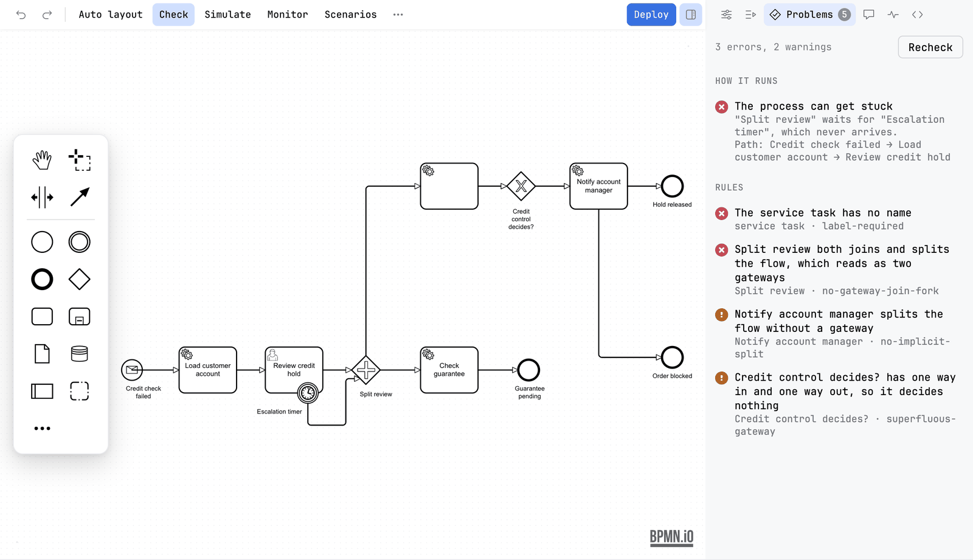Activate the space tool
This screenshot has width=973, height=560.
42,197
